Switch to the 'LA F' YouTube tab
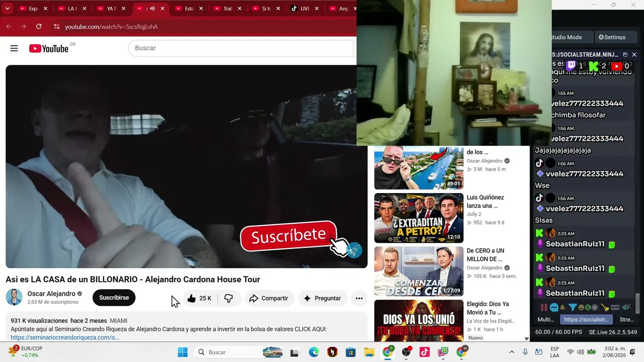Viewport: 644px width, 362px height. click(72, 9)
